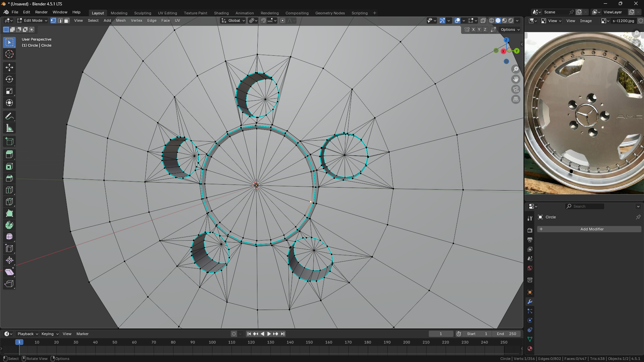Click the End frame field
The width and height of the screenshot is (644, 362).
(506, 334)
